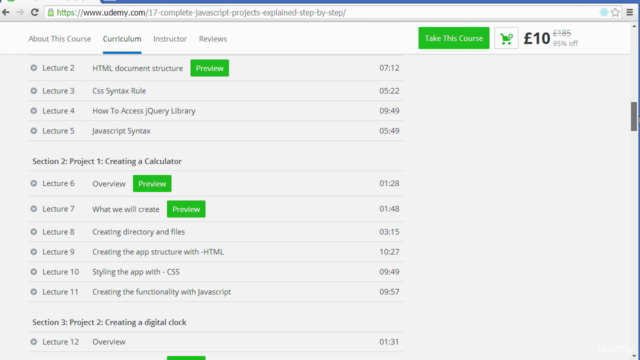Screen dimensions: 640x360
Task: Click the 03:15 duration of Lecture 8
Action: (x=389, y=231)
